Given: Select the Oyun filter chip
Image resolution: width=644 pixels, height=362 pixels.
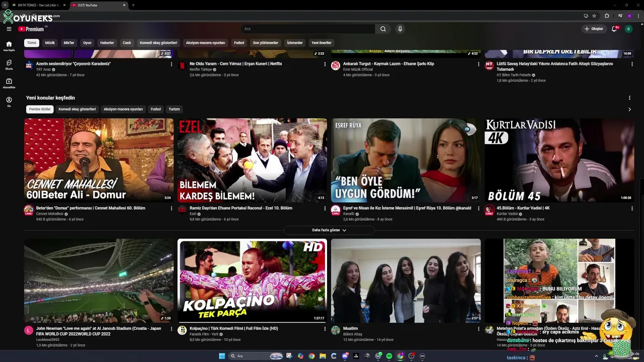Looking at the screenshot, I should pyautogui.click(x=87, y=43).
